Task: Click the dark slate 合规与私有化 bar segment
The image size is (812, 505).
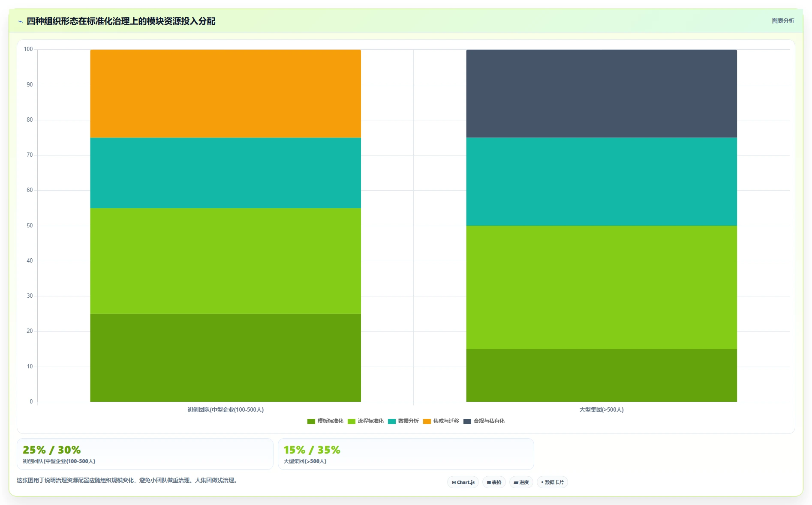Action: point(601,94)
